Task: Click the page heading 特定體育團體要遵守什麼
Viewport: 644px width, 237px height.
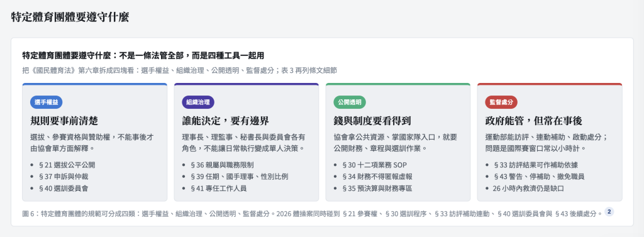Action: (x=70, y=17)
